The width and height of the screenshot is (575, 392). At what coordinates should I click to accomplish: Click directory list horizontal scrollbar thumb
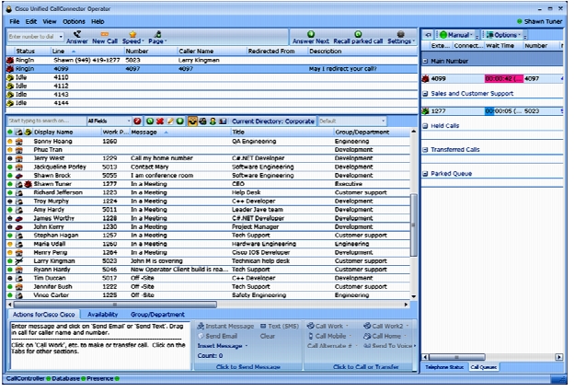[x=115, y=305]
